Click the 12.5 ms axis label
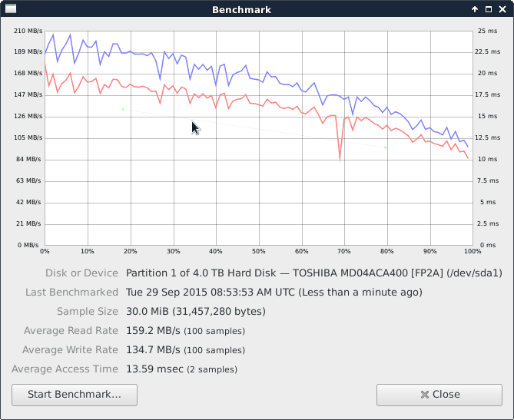This screenshot has height=420, width=514. click(487, 137)
